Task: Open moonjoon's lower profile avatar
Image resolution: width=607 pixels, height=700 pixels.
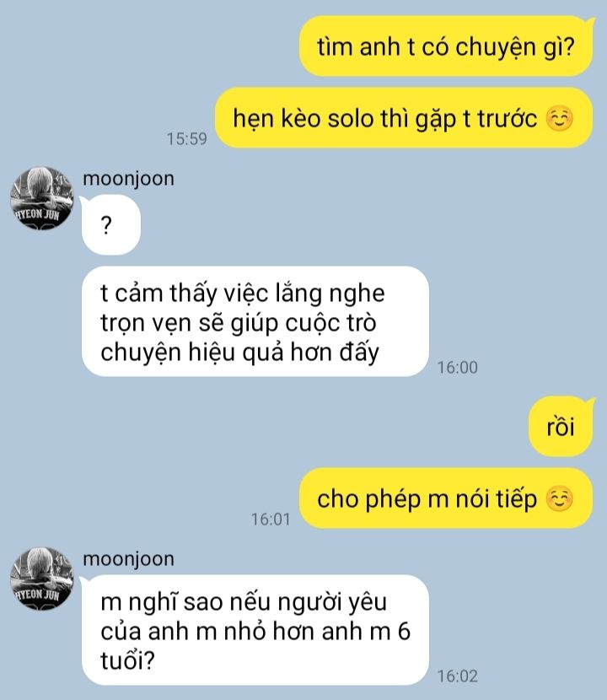Action: pos(41,579)
